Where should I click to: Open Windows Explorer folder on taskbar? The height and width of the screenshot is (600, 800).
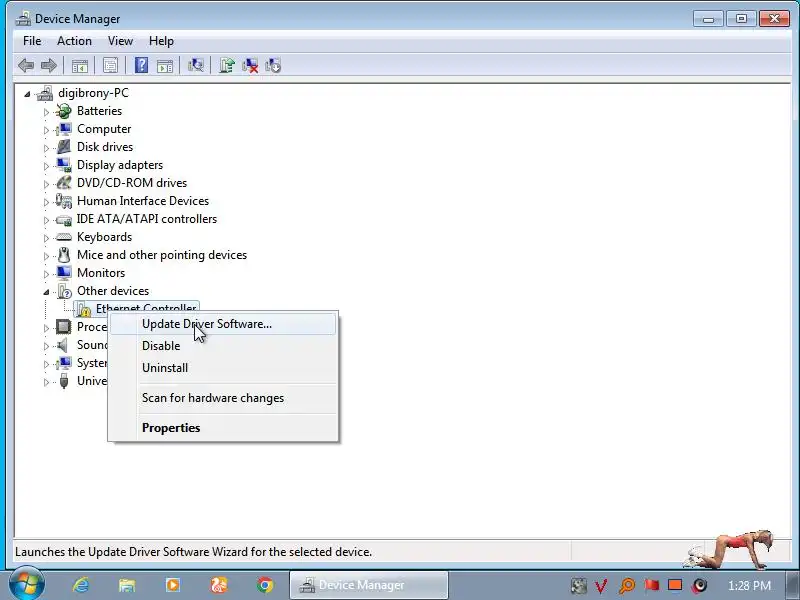pyautogui.click(x=127, y=585)
